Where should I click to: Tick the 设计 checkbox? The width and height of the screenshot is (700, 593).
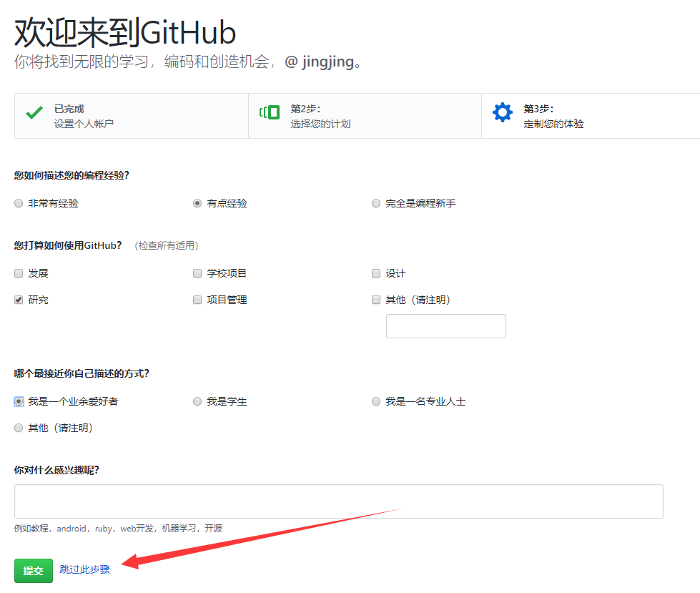376,273
